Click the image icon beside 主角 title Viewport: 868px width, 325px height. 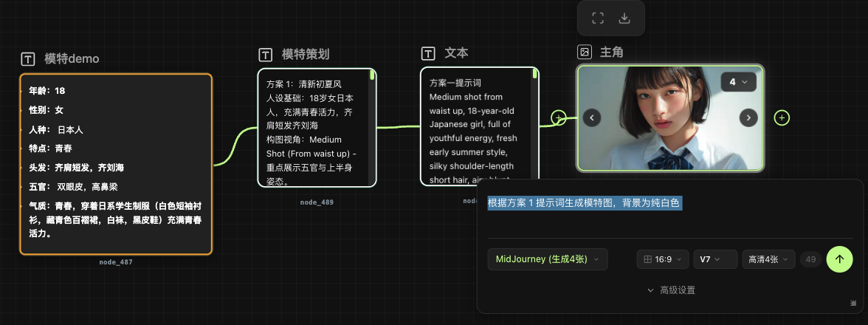(584, 52)
